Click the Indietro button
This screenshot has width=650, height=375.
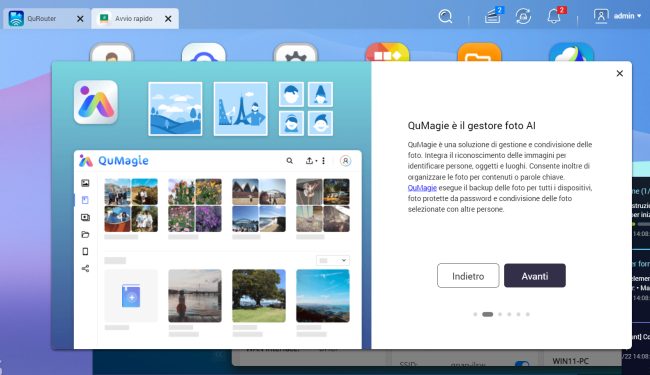click(x=468, y=276)
